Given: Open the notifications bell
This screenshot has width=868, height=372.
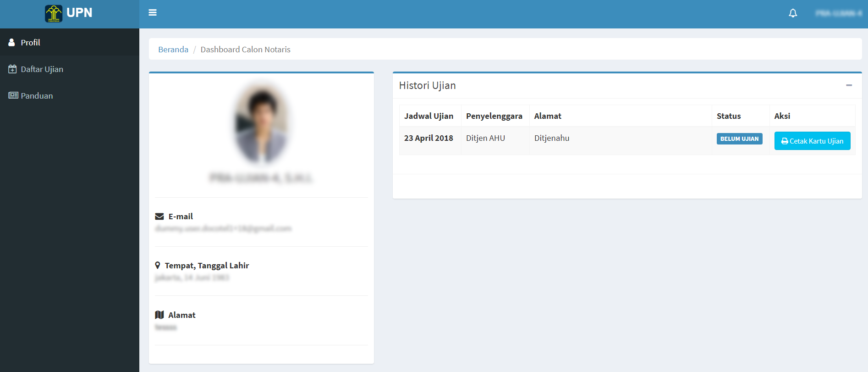Looking at the screenshot, I should [x=792, y=13].
